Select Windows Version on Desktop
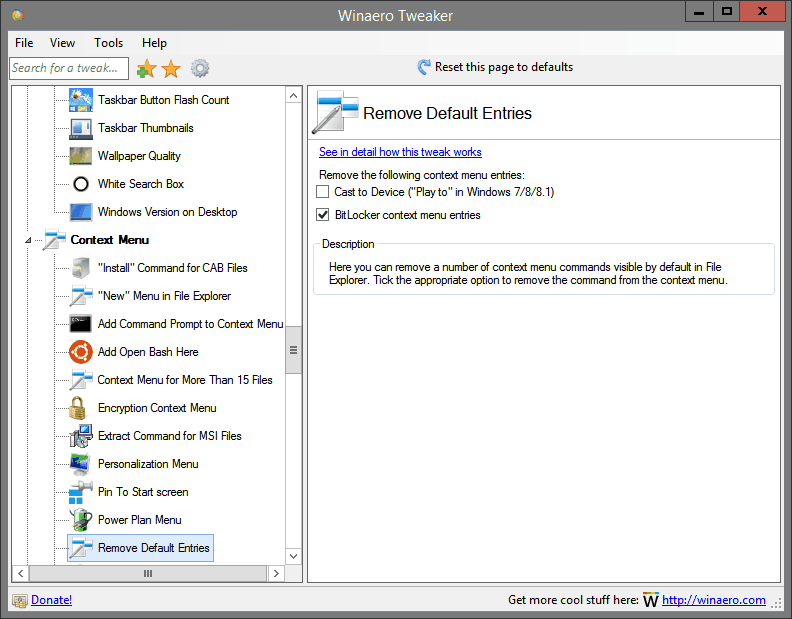Image resolution: width=792 pixels, height=619 pixels. click(167, 212)
